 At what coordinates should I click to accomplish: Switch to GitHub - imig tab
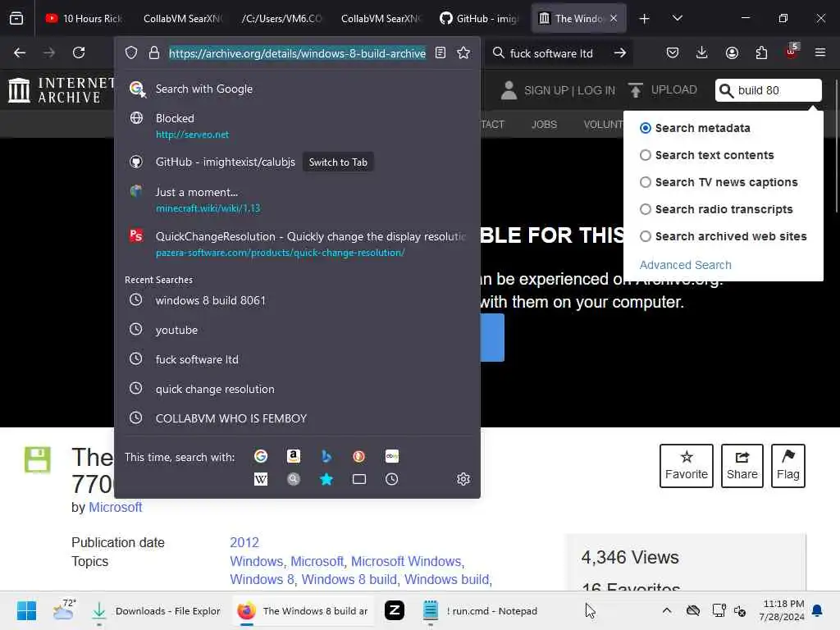[479, 18]
